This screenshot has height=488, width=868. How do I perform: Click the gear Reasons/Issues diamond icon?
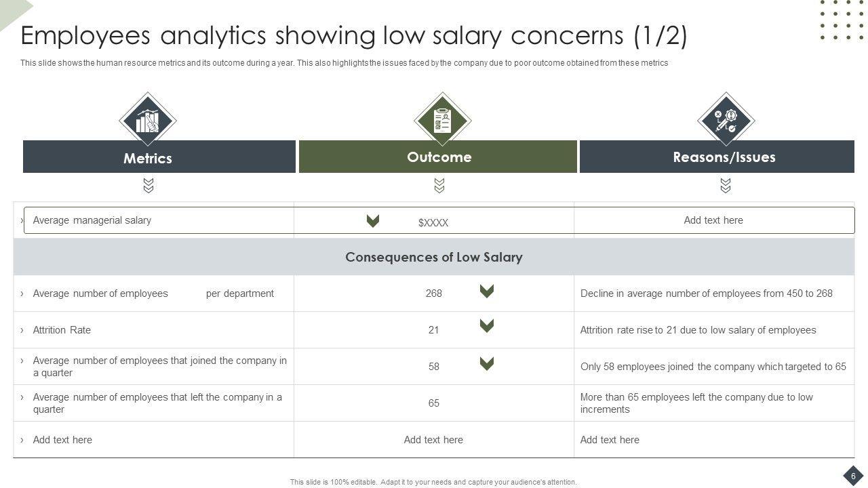click(726, 120)
